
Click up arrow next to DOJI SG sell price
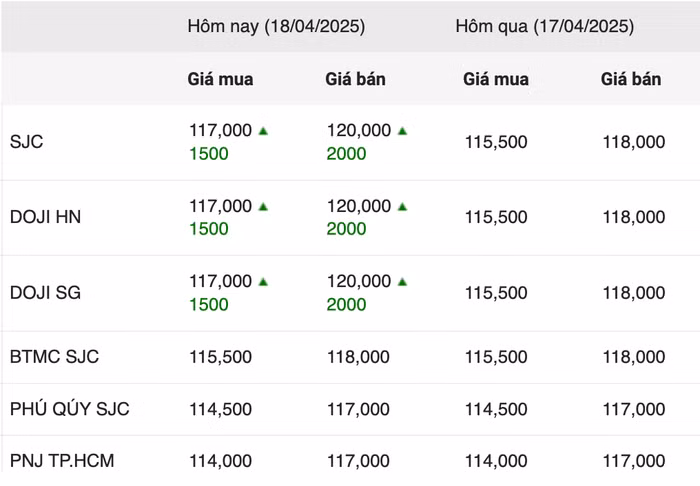click(402, 283)
